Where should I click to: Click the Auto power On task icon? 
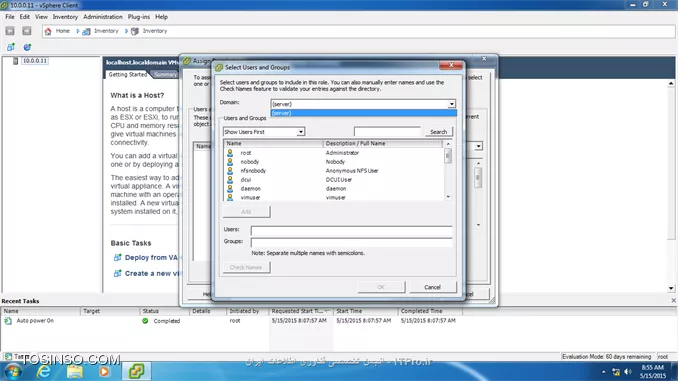tap(8, 321)
